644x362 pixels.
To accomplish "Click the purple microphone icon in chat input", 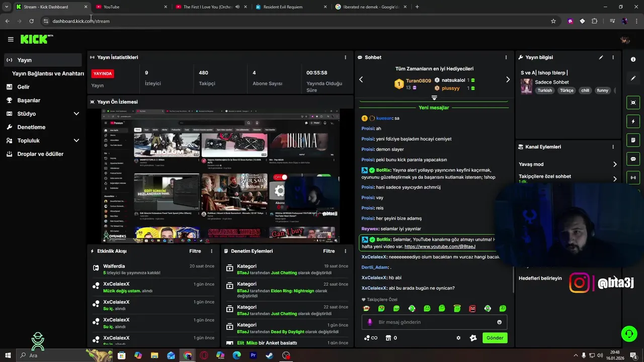I will [370, 322].
